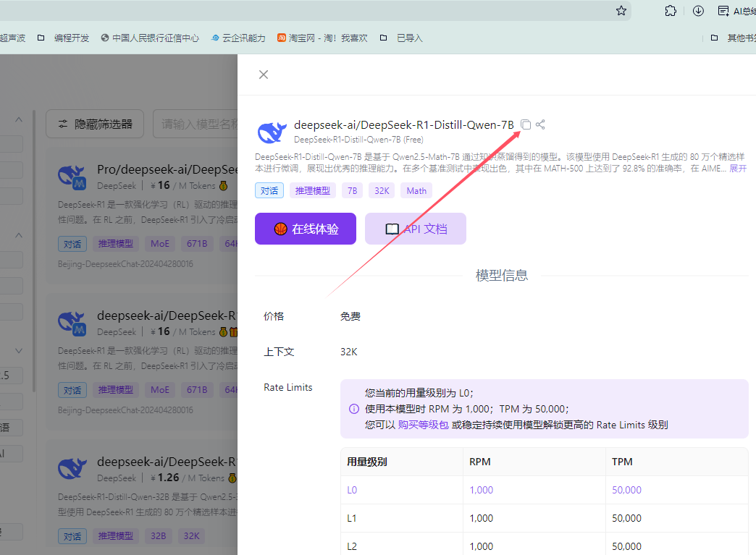Screen dimensions: 756x555
Task: Click the 模型信息 section heading
Action: 501,275
